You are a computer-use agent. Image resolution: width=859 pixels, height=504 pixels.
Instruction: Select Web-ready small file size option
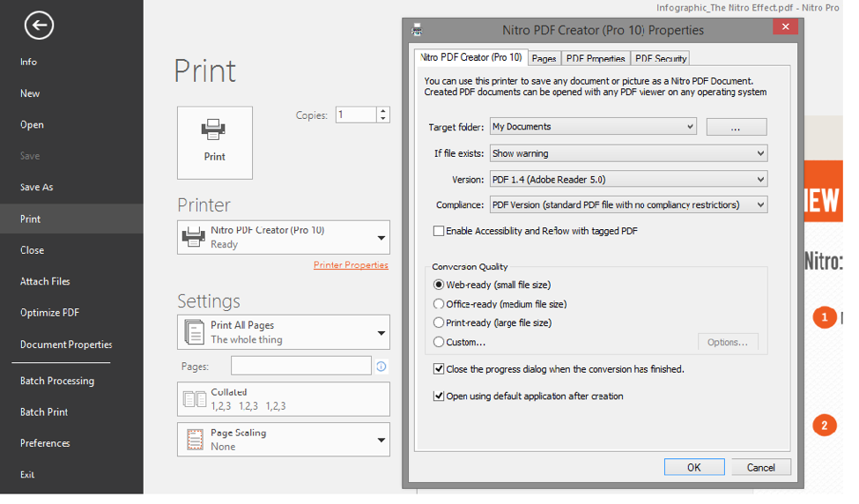(438, 285)
